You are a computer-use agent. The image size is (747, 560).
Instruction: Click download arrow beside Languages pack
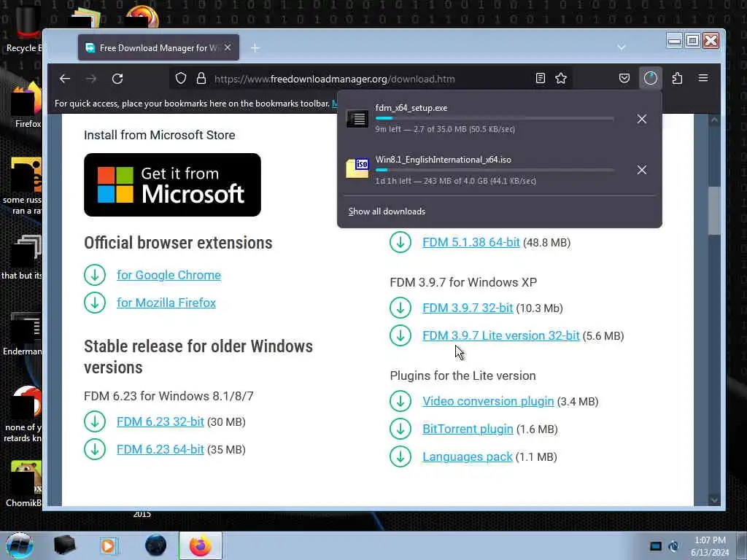pyautogui.click(x=400, y=456)
